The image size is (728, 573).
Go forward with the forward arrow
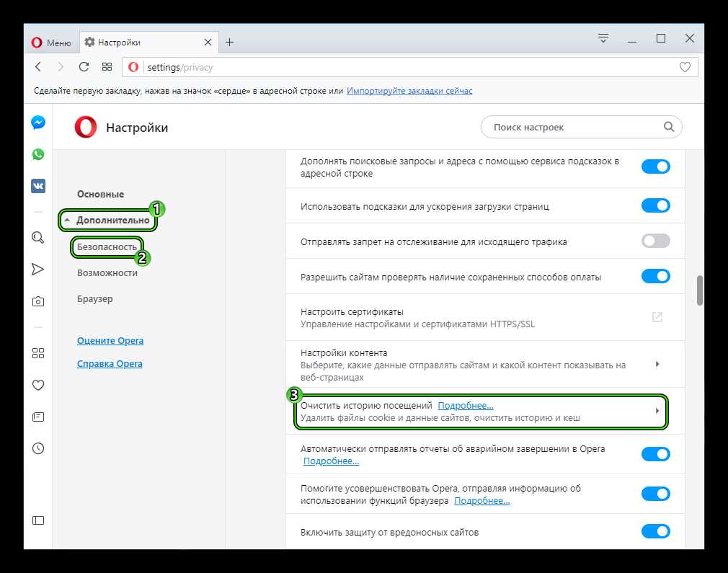[x=61, y=67]
